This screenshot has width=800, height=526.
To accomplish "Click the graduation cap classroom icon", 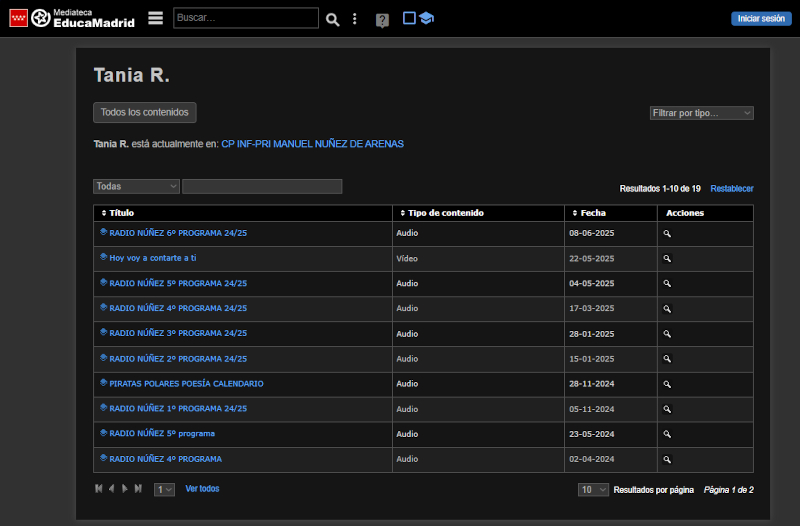I will (426, 18).
